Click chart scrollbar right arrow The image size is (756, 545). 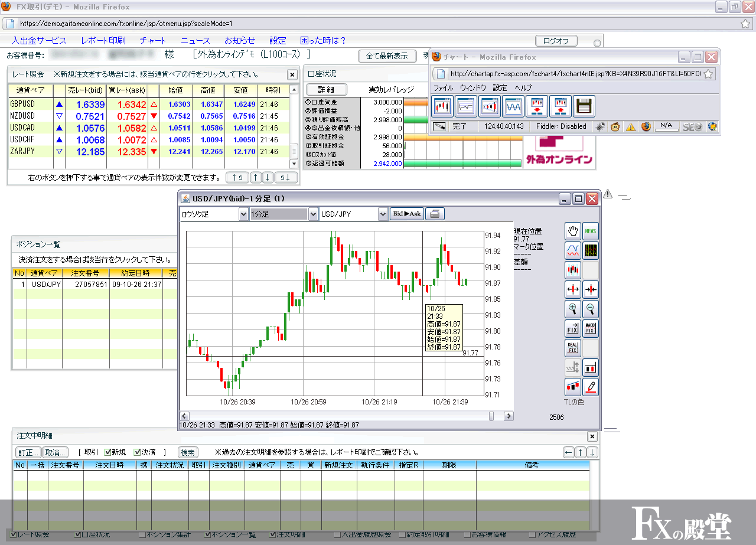click(x=509, y=416)
